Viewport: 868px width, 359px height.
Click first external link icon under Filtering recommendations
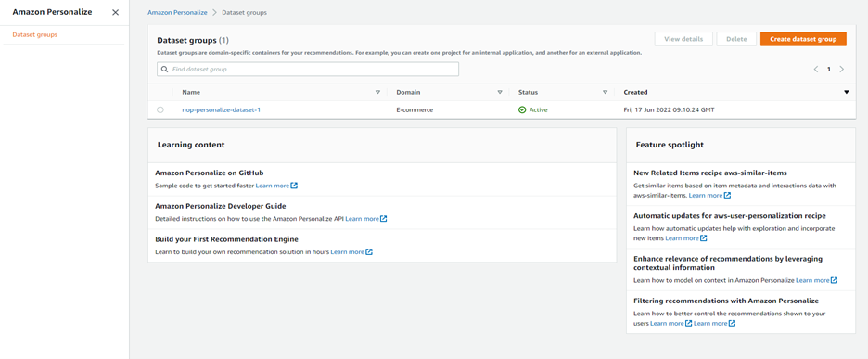(x=689, y=323)
